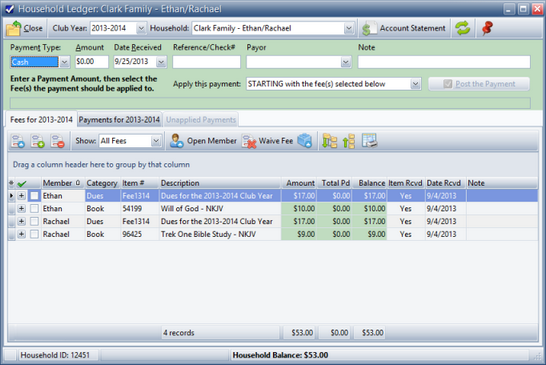Click the collapse all rows icon
The width and height of the screenshot is (546, 365).
pyautogui.click(x=349, y=141)
